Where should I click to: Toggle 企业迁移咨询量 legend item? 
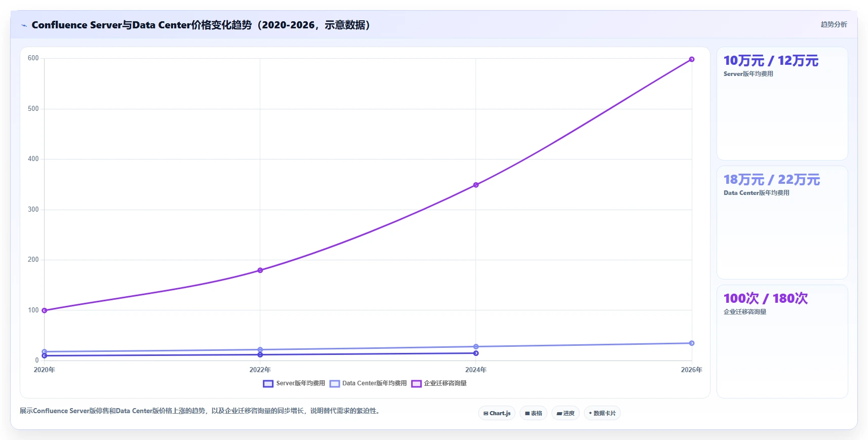(439, 383)
